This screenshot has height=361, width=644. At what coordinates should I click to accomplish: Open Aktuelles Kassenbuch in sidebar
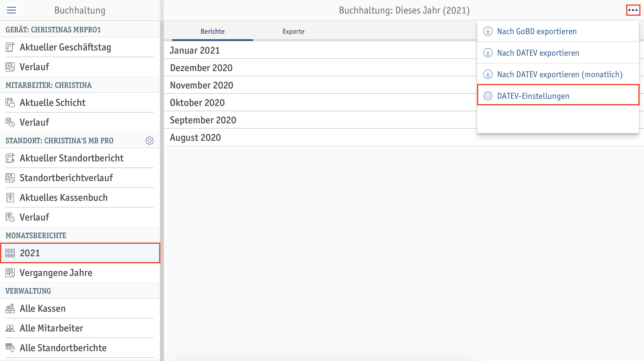click(80, 198)
